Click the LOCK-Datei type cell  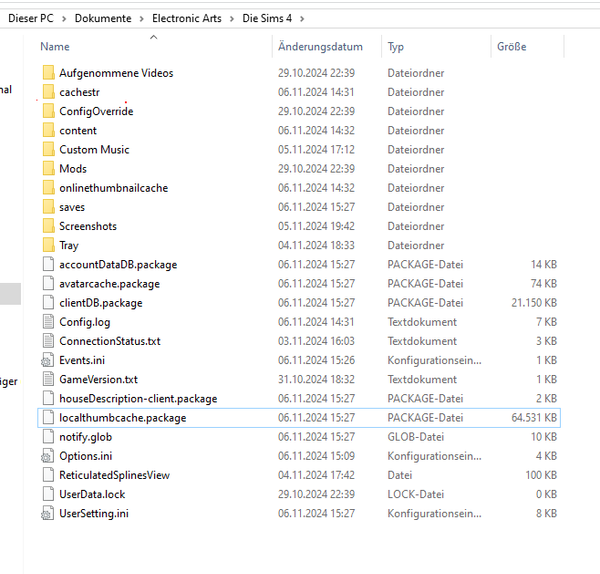click(416, 494)
